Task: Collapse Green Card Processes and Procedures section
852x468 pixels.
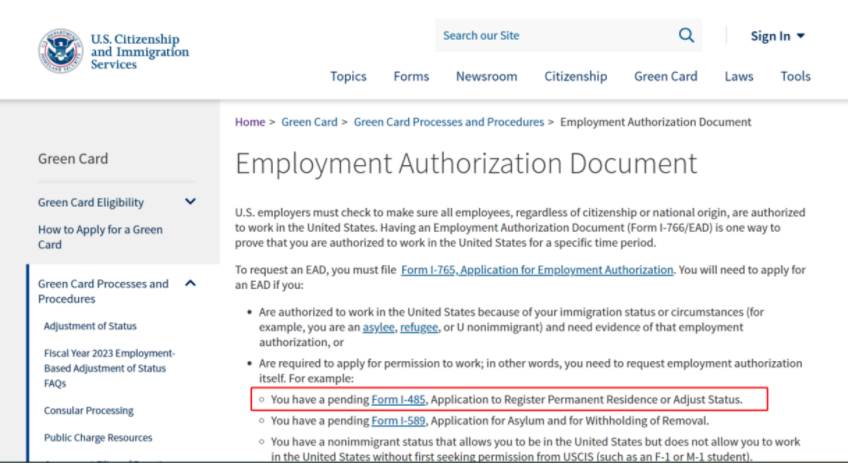Action: (x=190, y=285)
